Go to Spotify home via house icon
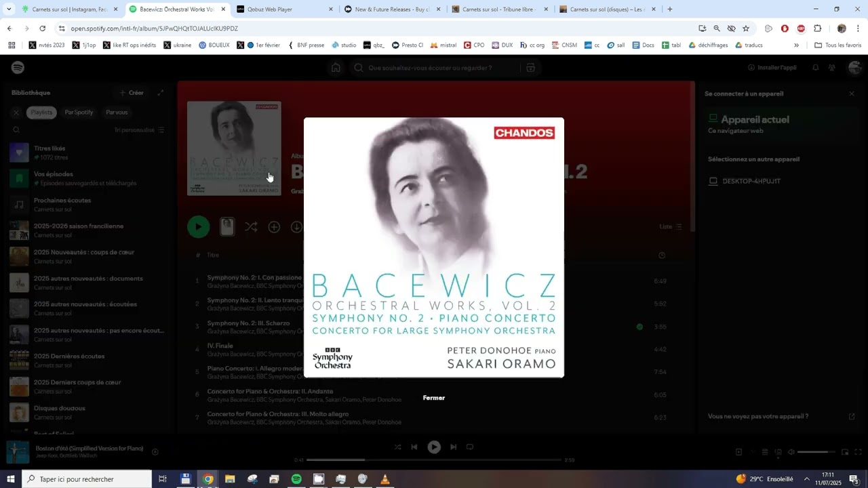The image size is (868, 488). 336,68
